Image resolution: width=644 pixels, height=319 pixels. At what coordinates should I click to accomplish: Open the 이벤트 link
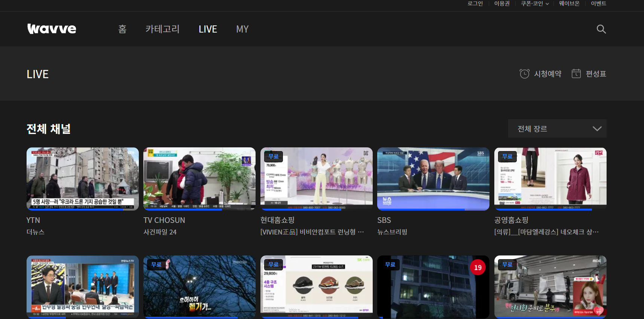pos(598,4)
